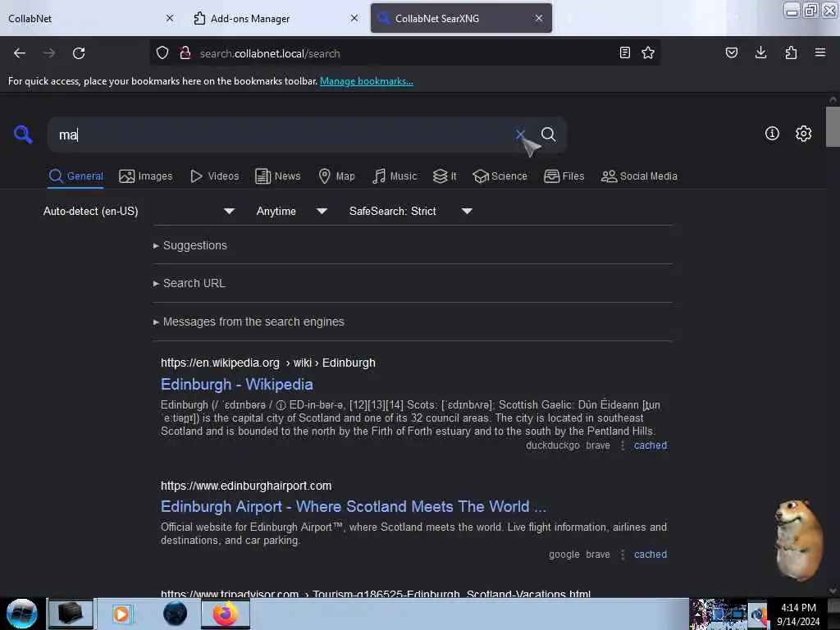Viewport: 840px width, 630px height.
Task: Open the shield tracking protection icon
Action: coord(162,53)
